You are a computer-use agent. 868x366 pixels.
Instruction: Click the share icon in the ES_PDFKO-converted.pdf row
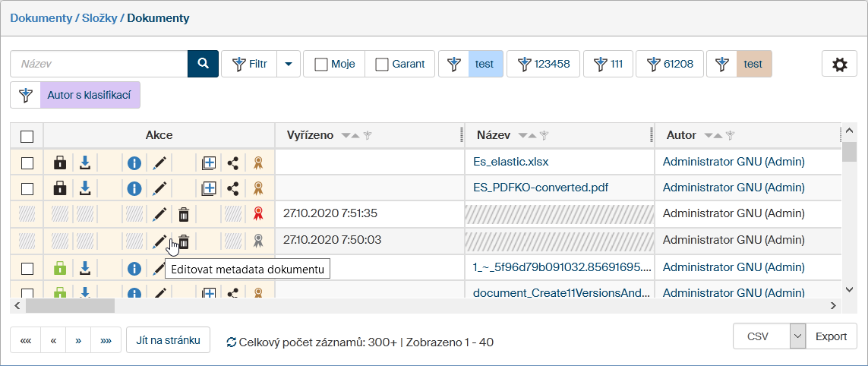click(234, 188)
